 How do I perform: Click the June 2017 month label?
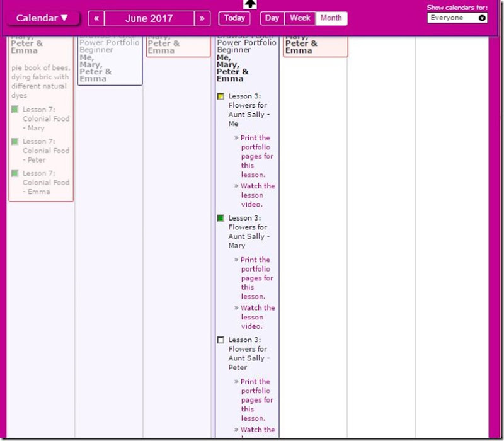(x=149, y=18)
